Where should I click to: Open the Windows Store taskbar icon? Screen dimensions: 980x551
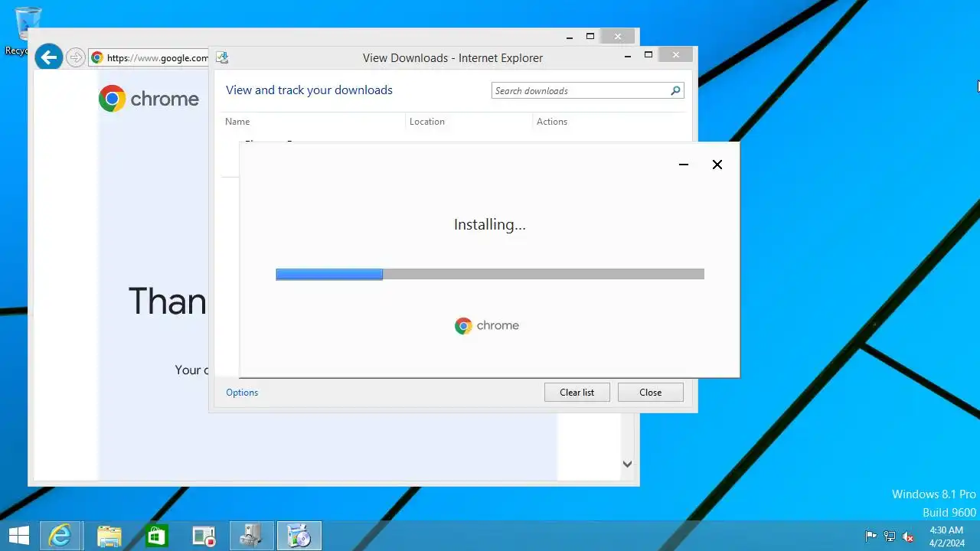pos(156,536)
